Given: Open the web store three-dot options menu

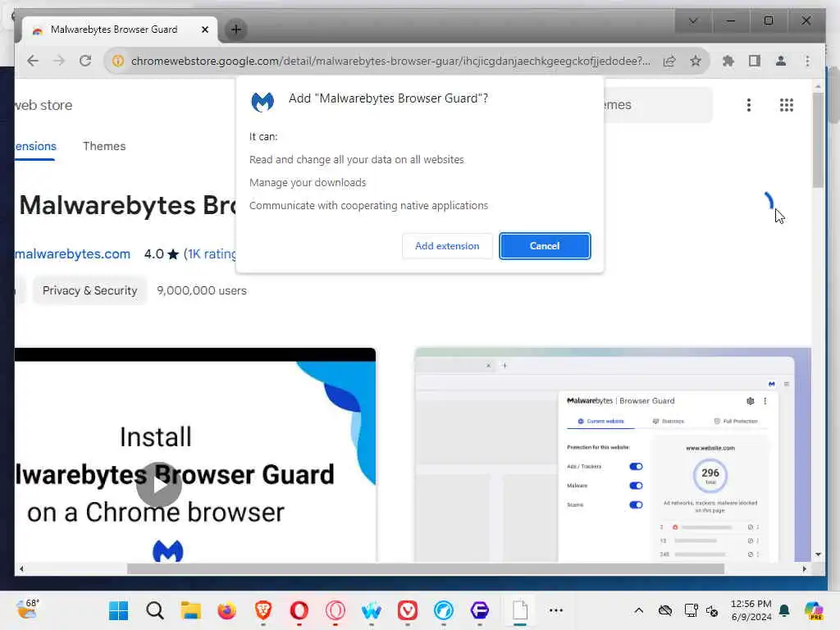Looking at the screenshot, I should [749, 105].
